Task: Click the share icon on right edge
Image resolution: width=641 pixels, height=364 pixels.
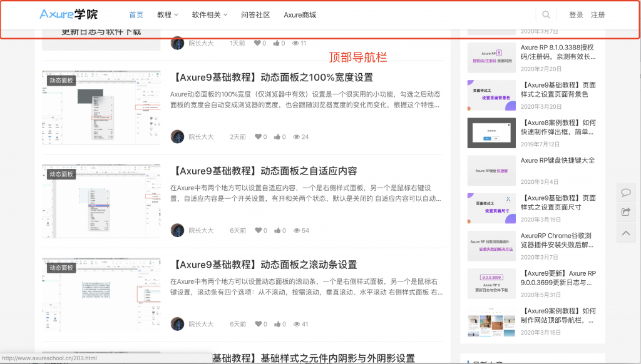Action: pyautogui.click(x=625, y=213)
